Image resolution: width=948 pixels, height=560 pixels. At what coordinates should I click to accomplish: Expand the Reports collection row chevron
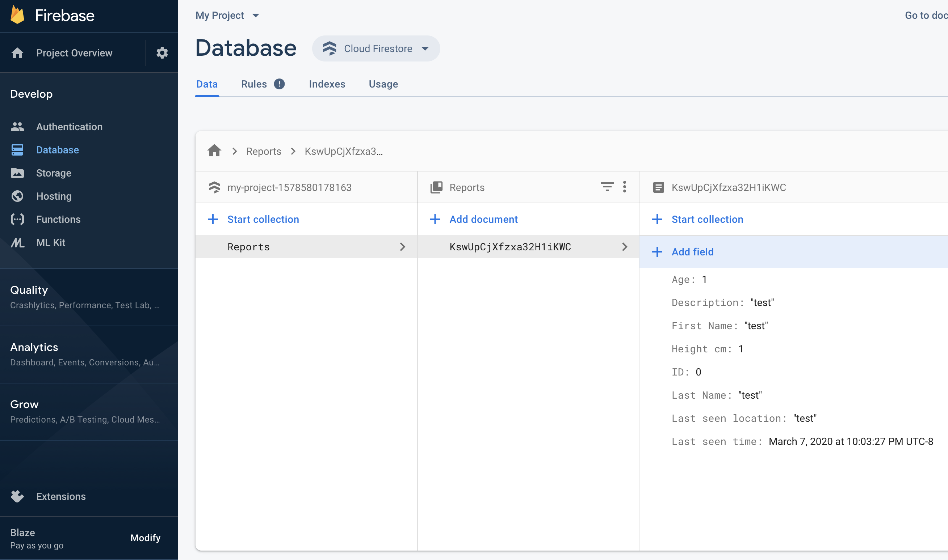pyautogui.click(x=403, y=247)
